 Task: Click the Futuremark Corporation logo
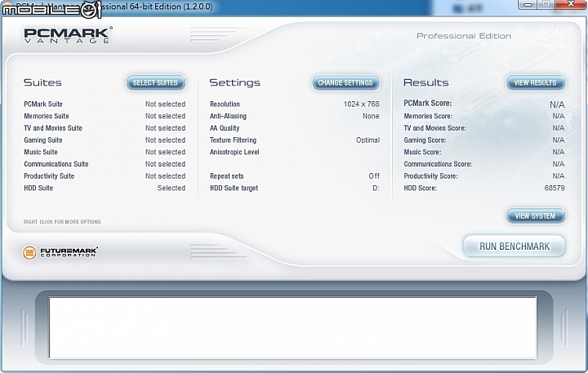pyautogui.click(x=60, y=252)
